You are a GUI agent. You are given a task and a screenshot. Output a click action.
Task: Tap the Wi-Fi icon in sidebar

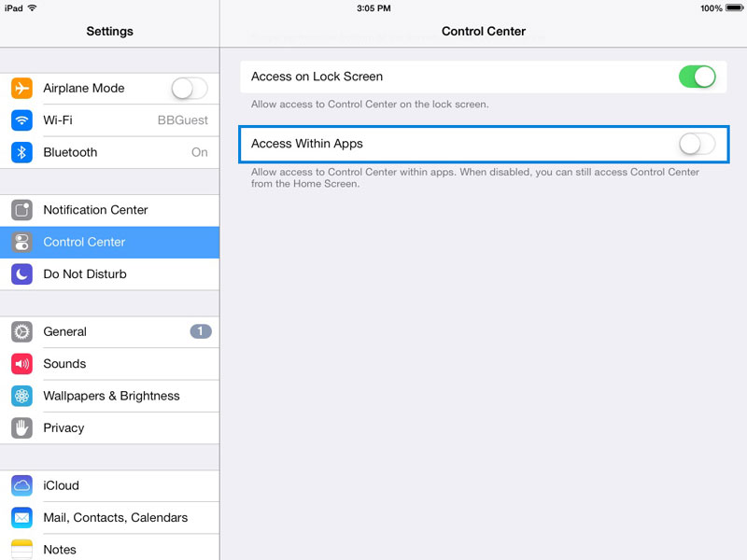(21, 120)
